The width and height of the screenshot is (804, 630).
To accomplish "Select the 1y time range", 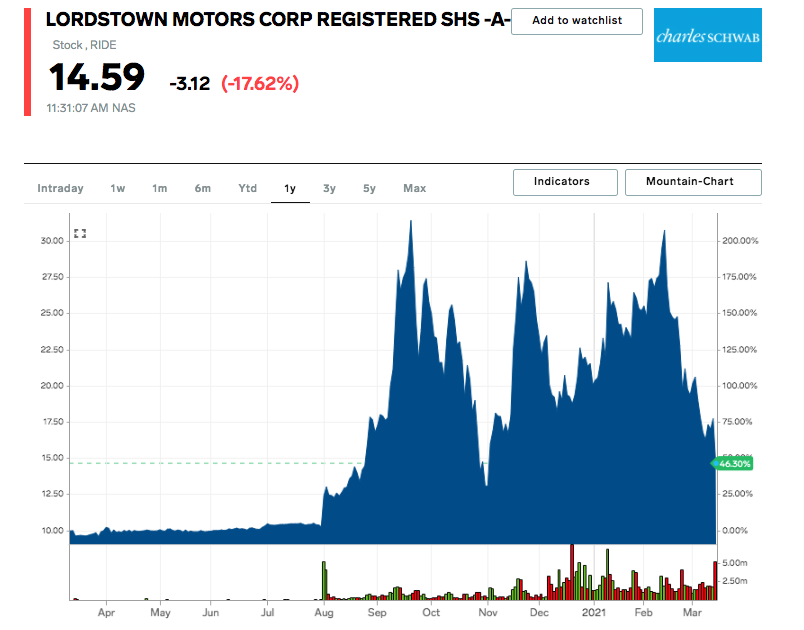I will point(290,188).
